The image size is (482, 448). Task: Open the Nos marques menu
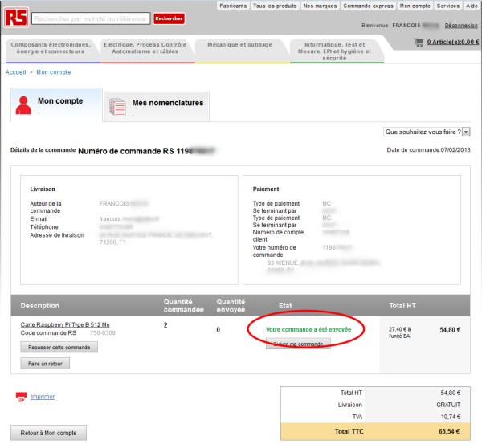[x=320, y=6]
